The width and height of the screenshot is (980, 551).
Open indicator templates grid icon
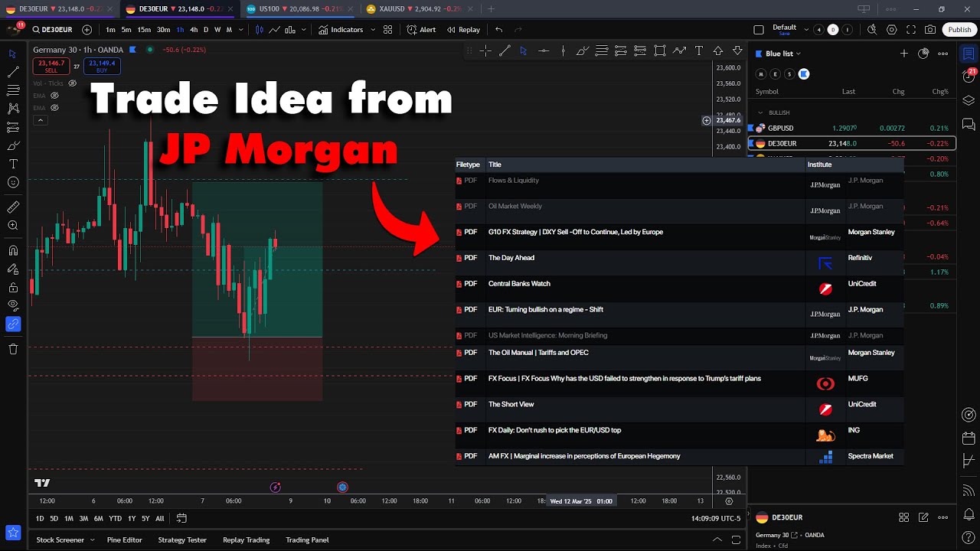coord(388,30)
